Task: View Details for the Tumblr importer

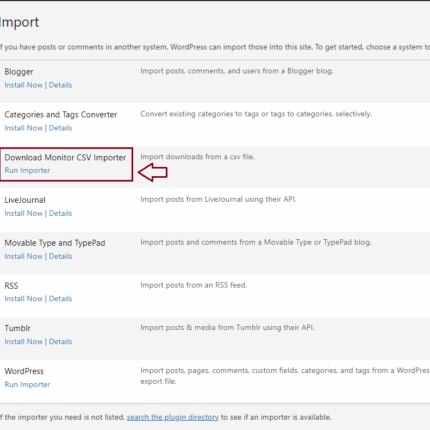Action: [60, 342]
